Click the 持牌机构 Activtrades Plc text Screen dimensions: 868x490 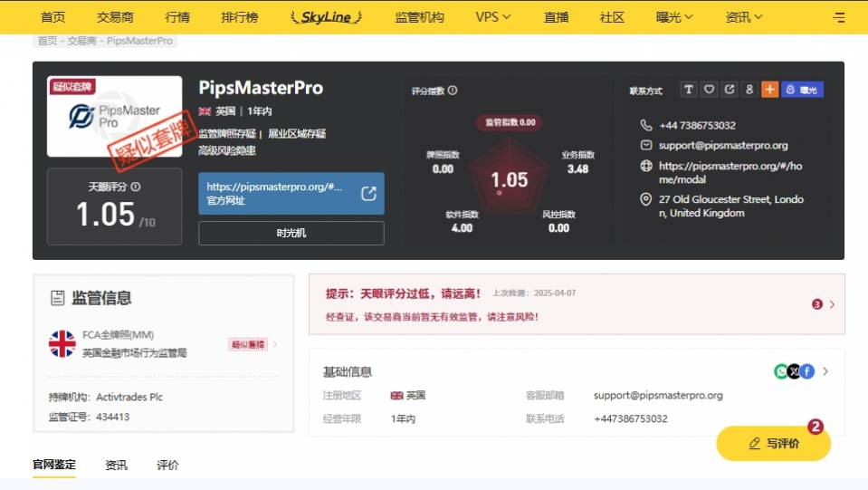(106, 397)
